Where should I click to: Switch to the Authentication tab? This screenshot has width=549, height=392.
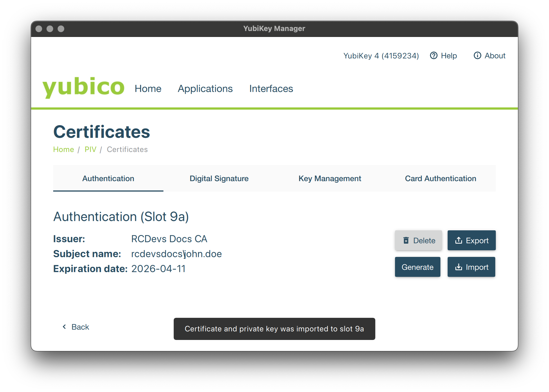[x=108, y=178]
